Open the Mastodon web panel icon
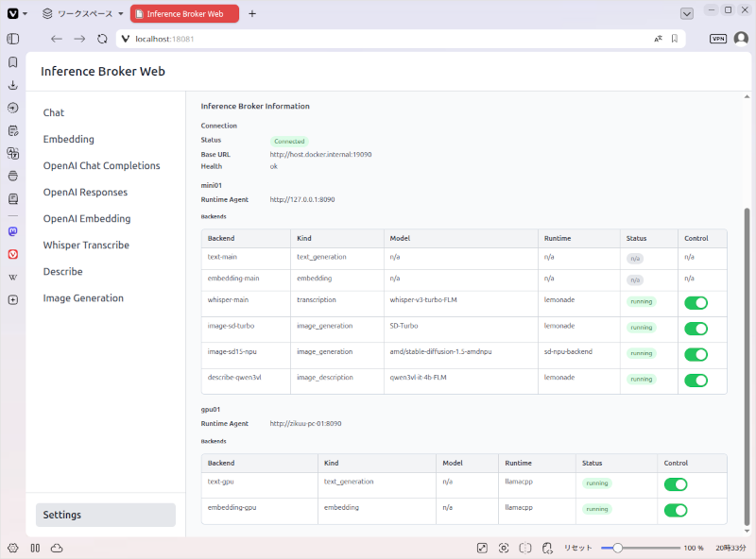This screenshot has width=756, height=559. [13, 231]
